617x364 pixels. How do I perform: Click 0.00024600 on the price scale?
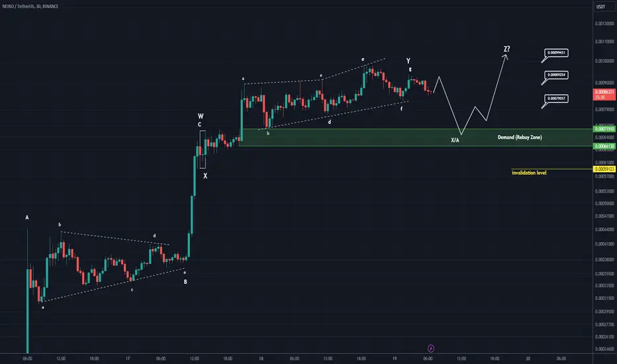coord(604,349)
